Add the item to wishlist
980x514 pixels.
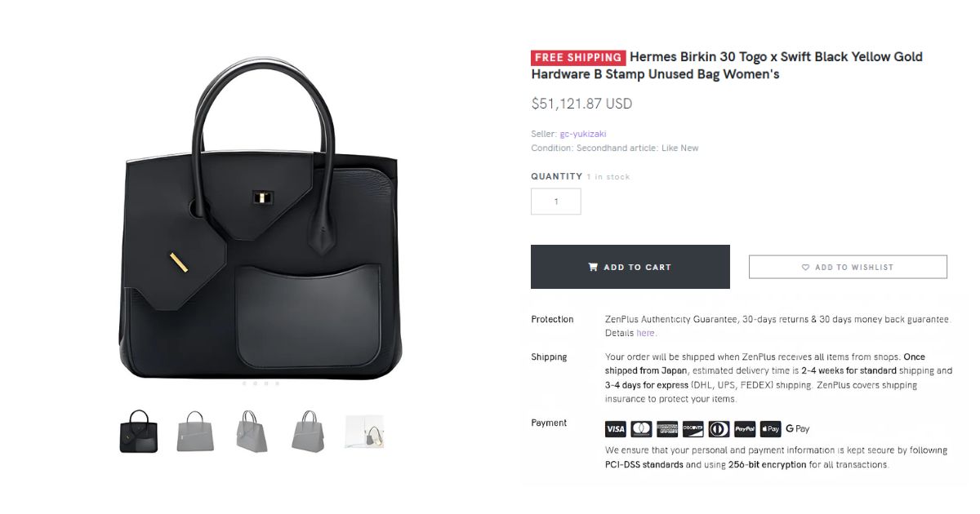click(x=848, y=267)
